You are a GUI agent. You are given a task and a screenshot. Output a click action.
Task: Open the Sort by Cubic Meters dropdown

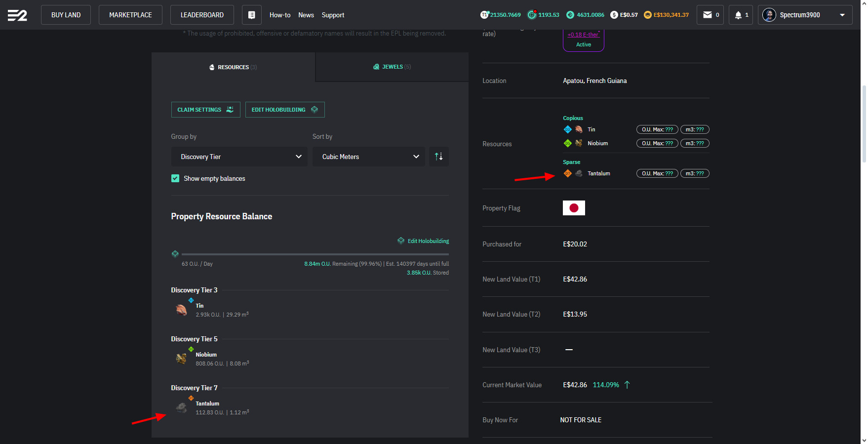click(368, 157)
